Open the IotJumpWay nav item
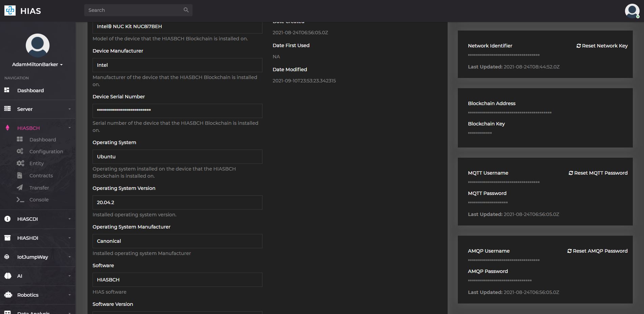644x314 pixels. tap(33, 257)
